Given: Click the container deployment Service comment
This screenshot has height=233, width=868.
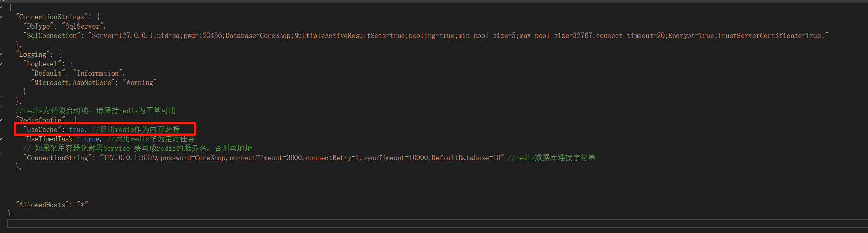Looking at the screenshot, I should coord(138,148).
